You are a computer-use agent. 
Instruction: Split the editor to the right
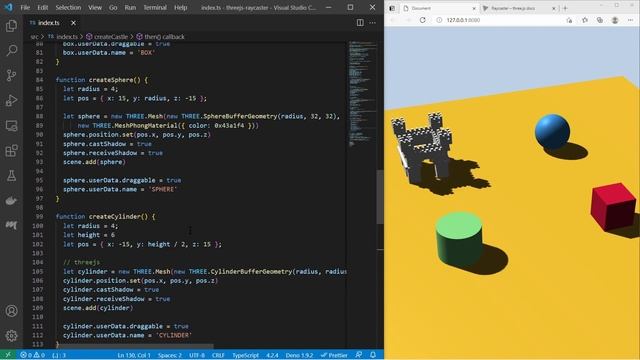click(x=360, y=23)
